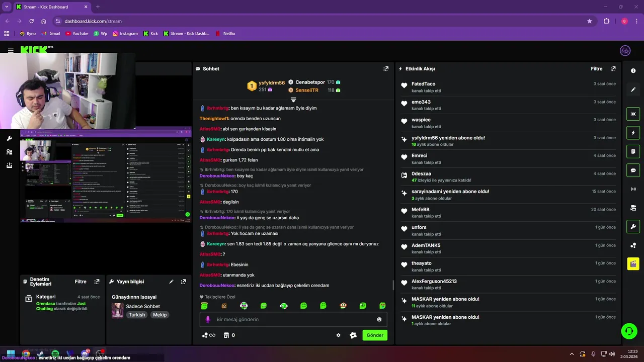Click the channel points infinity counter below the message box
The height and width of the screenshot is (362, 644).
click(x=208, y=335)
